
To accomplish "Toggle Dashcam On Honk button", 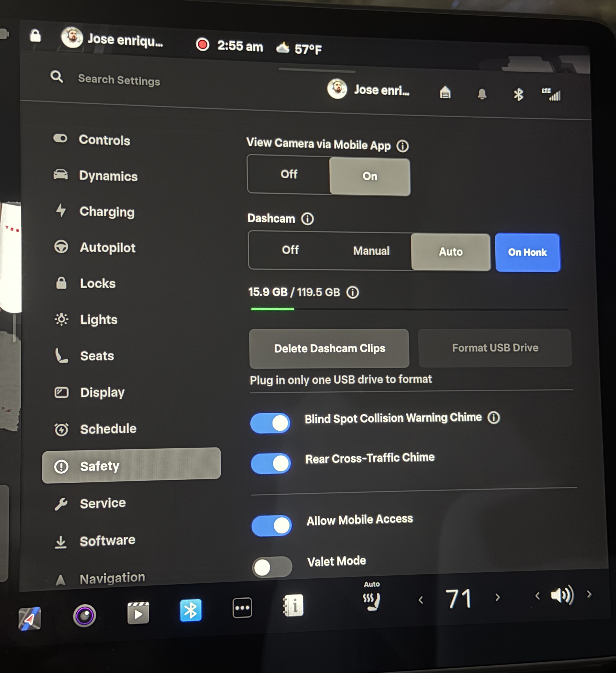I will pos(528,252).
